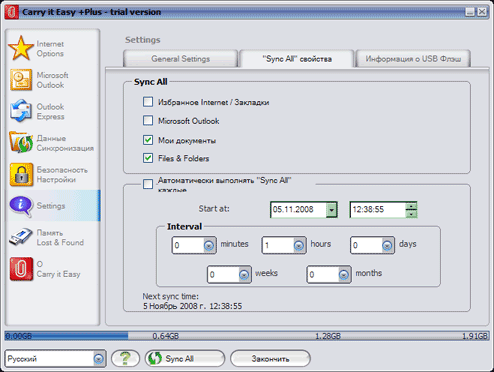This screenshot has width=494, height=372.
Task: Click the Sync All button
Action: (x=185, y=359)
